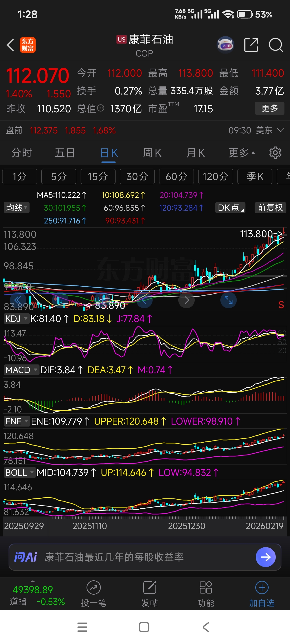The width and height of the screenshot is (290, 644).
Task: Switch to 月K tab
Action: 196,153
